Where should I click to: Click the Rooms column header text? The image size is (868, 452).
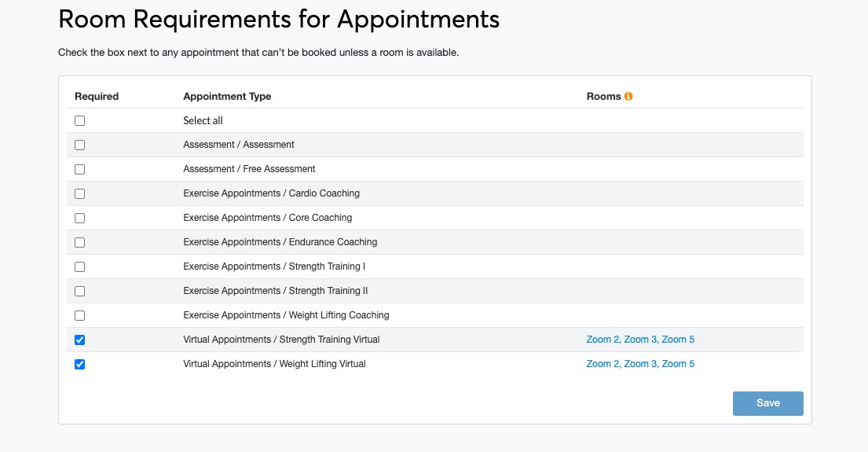(603, 97)
